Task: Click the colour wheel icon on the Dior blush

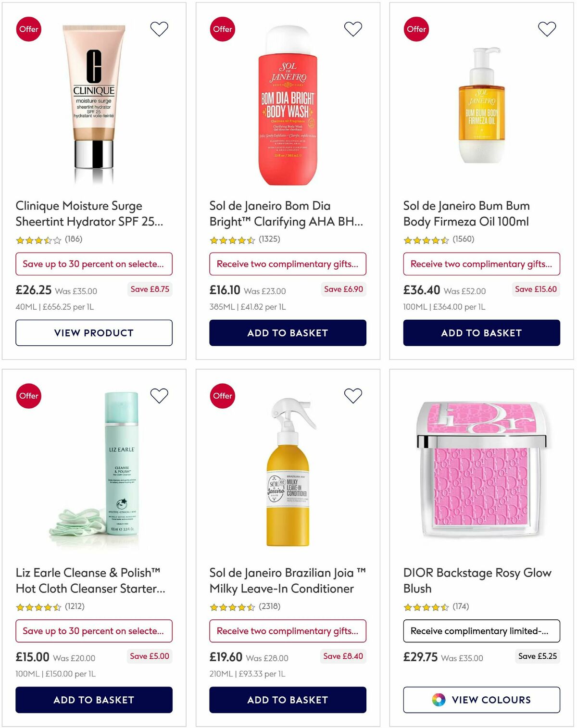Action: click(439, 700)
